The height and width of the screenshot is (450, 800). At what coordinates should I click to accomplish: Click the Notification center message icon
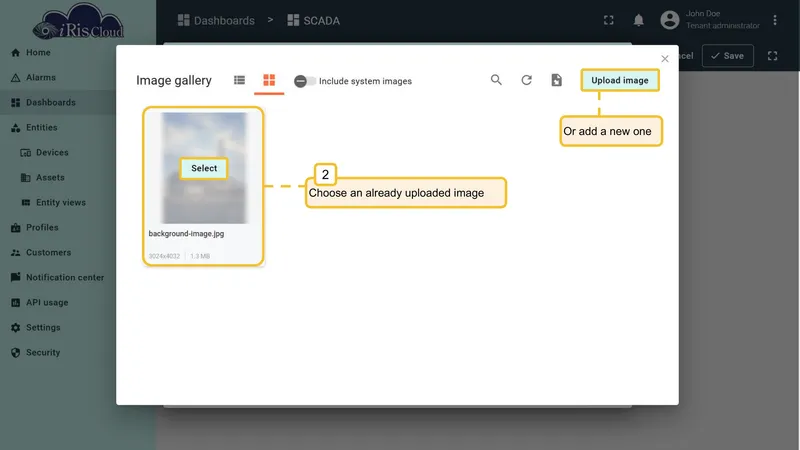coord(15,277)
